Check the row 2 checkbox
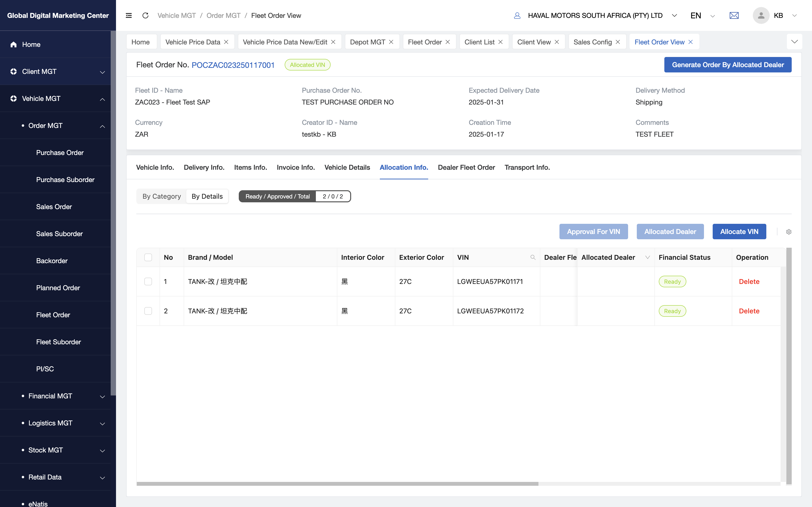 pos(148,311)
